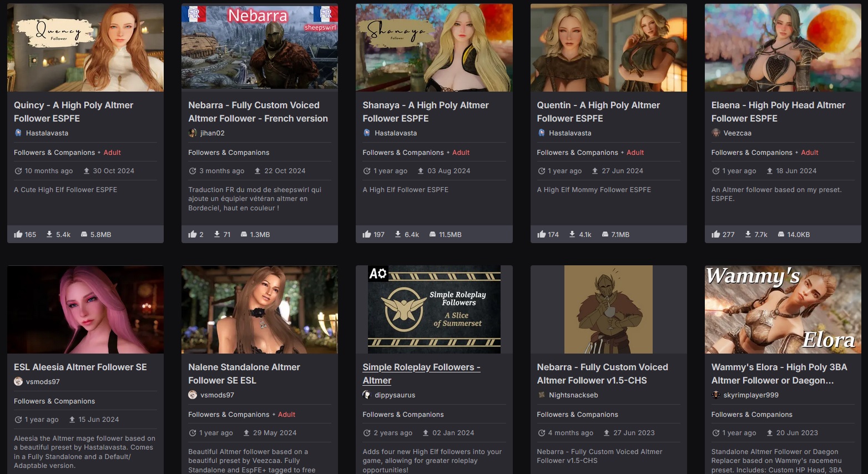
Task: Click Followers & Companions on Aleesia card
Action: coord(54,401)
